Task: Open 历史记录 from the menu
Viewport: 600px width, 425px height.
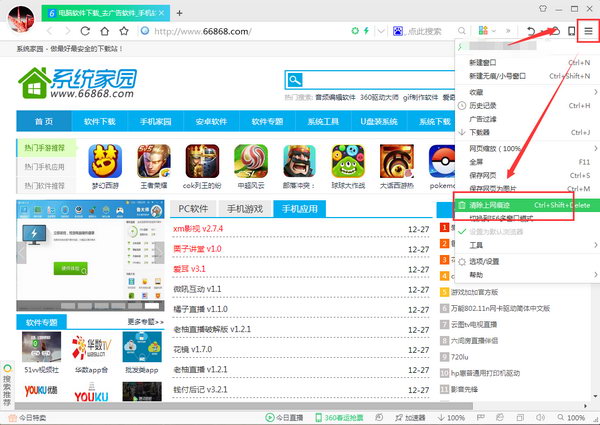Action: pos(527,106)
